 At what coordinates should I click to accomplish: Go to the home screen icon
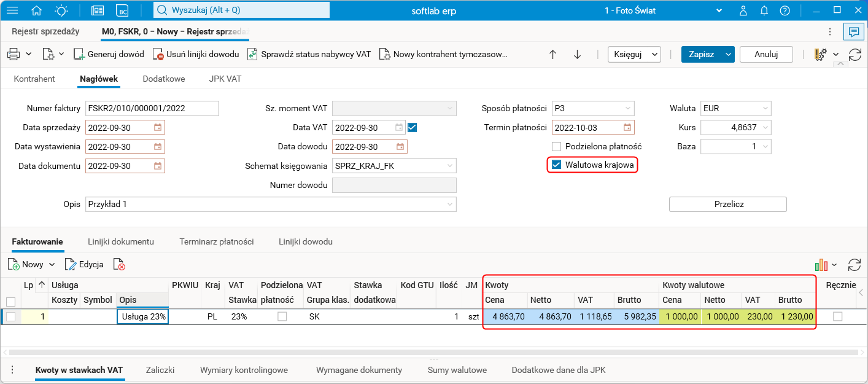pos(37,10)
